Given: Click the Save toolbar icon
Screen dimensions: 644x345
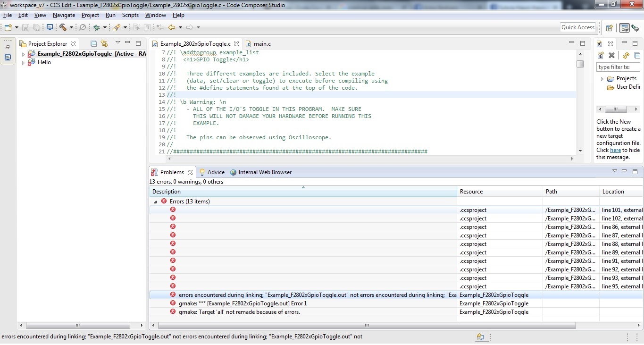Looking at the screenshot, I should tap(25, 28).
